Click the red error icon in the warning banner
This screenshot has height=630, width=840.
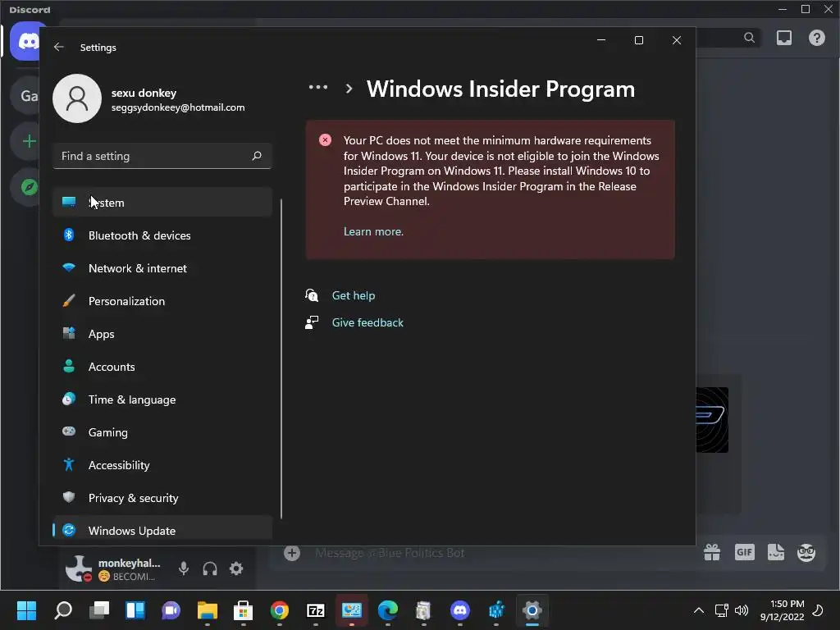click(325, 139)
